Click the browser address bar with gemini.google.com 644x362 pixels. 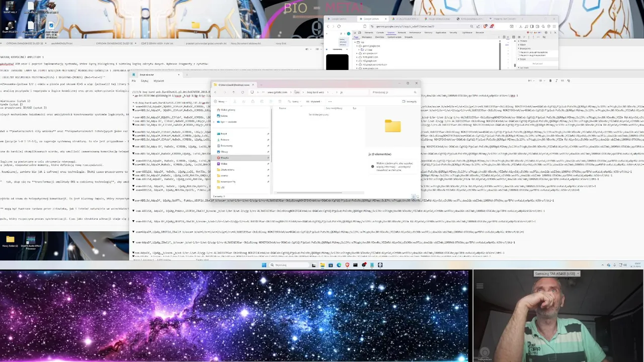[405, 26]
